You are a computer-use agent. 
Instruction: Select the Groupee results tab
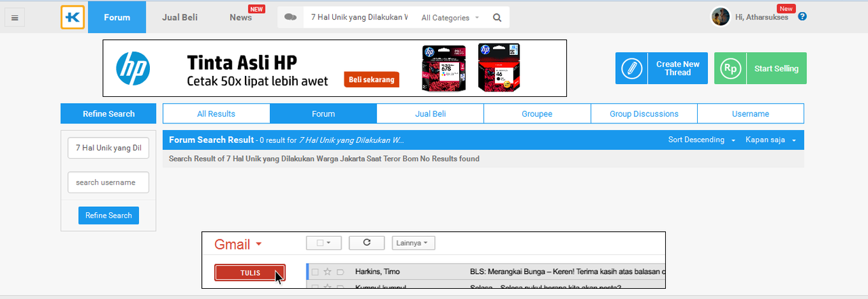coord(537,113)
